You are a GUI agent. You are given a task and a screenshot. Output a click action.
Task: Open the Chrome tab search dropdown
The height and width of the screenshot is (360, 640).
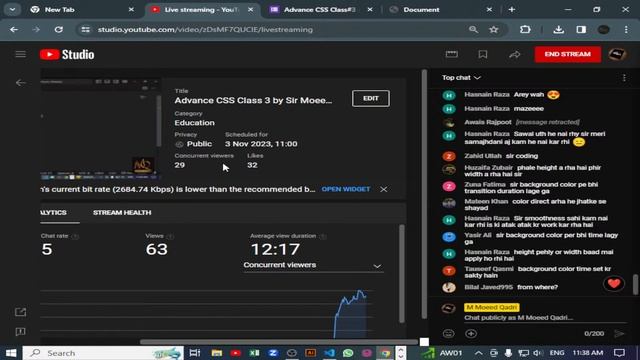(12, 9)
